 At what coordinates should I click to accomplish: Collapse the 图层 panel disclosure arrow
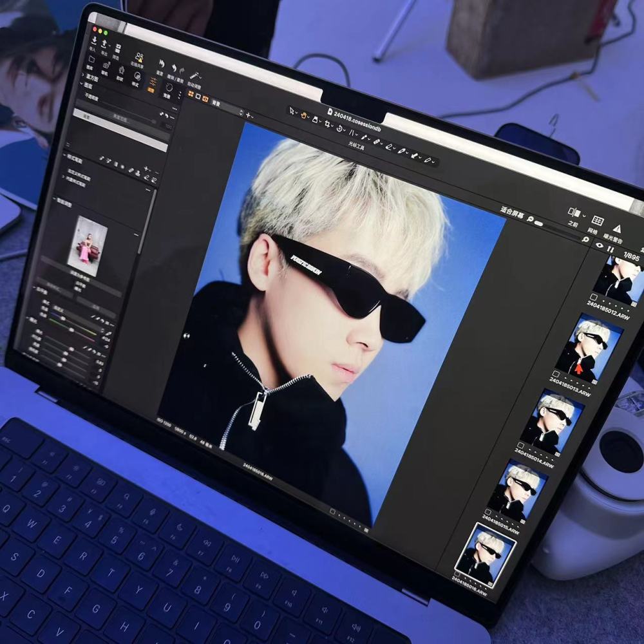(x=82, y=84)
